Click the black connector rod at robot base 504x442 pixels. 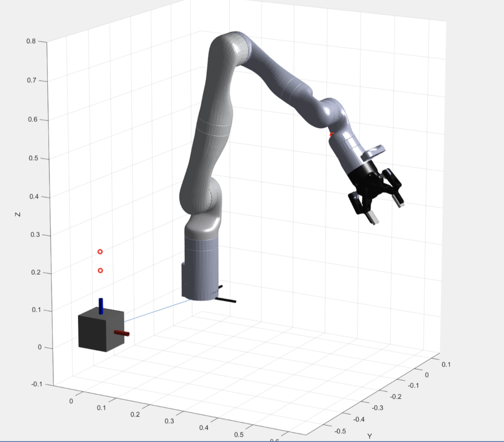[x=225, y=300]
